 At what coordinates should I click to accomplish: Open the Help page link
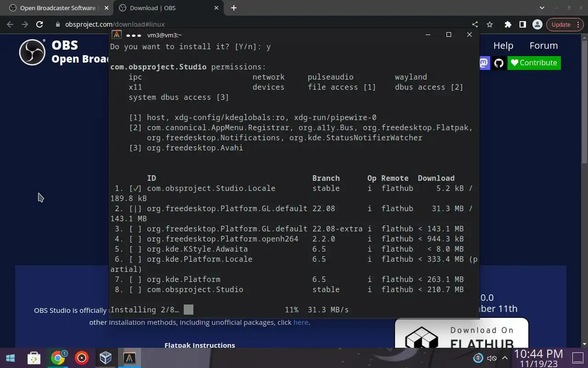click(x=503, y=46)
